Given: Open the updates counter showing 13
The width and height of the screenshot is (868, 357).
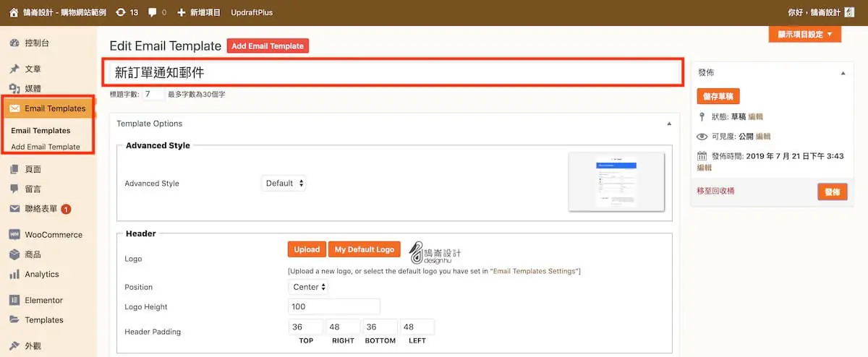Looking at the screenshot, I should pyautogui.click(x=127, y=12).
